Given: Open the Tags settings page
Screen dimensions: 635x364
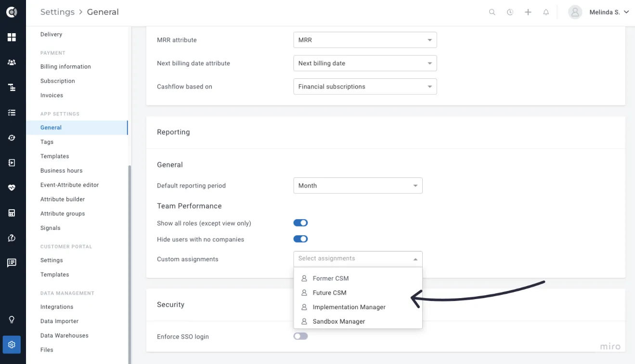Looking at the screenshot, I should click(x=47, y=142).
